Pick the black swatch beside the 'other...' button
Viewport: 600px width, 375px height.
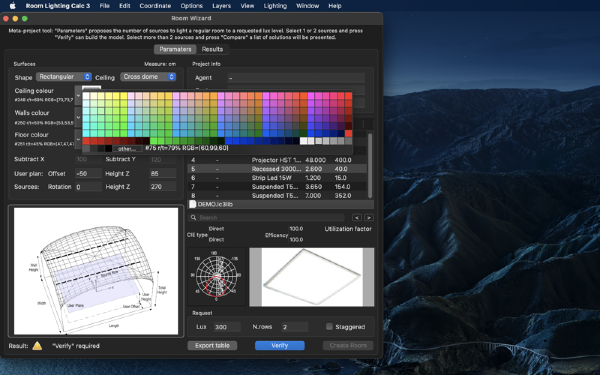108,148
